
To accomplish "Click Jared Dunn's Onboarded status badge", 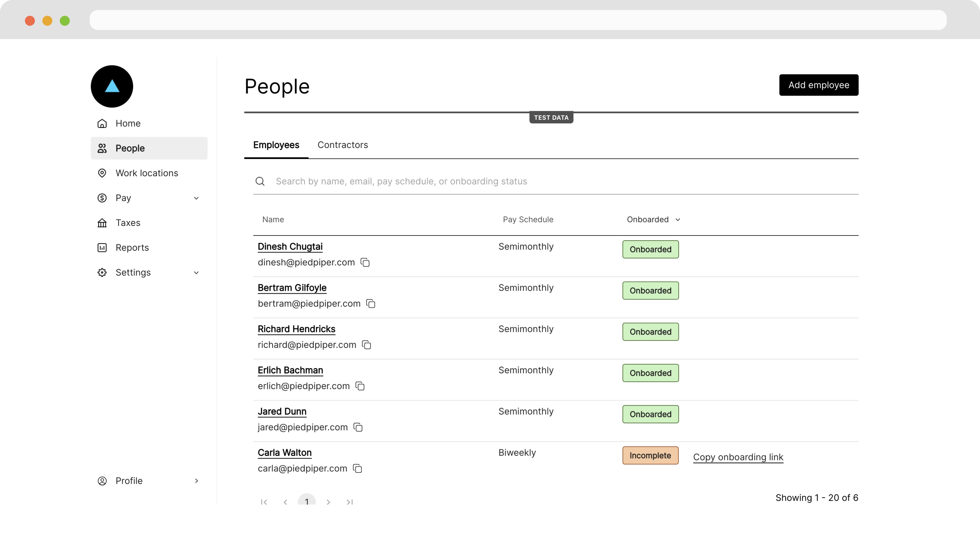I will (650, 414).
